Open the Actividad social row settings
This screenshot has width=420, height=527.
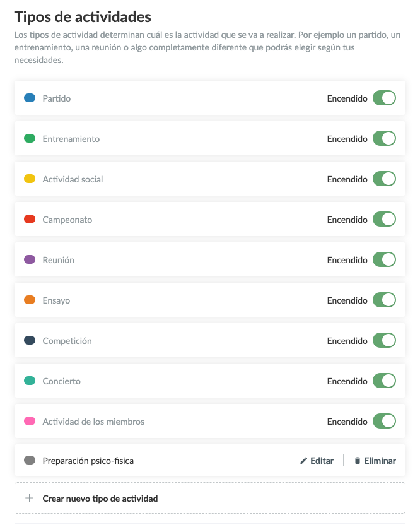tap(189, 179)
